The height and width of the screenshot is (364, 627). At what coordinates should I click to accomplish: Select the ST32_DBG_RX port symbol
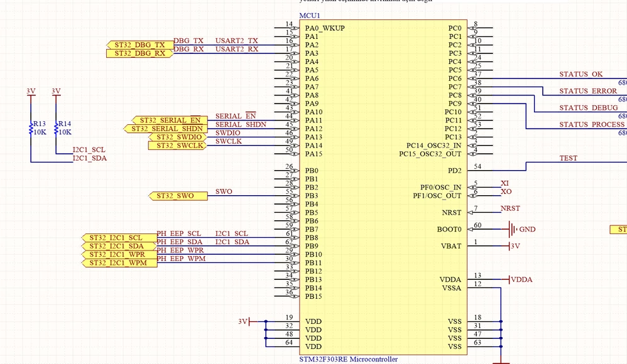(x=140, y=53)
